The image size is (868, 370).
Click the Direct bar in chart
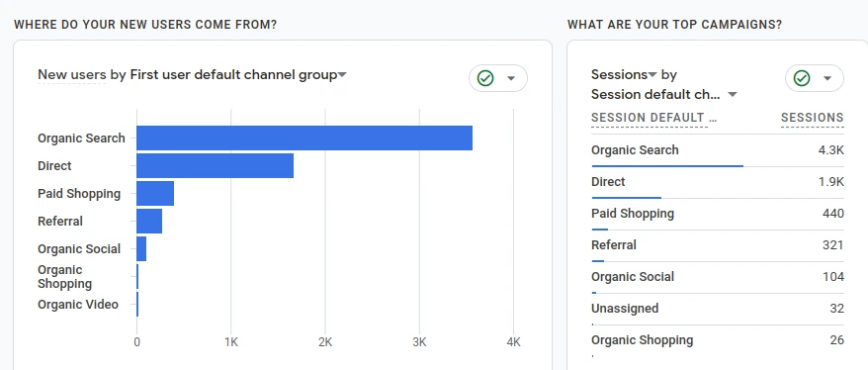pos(215,165)
